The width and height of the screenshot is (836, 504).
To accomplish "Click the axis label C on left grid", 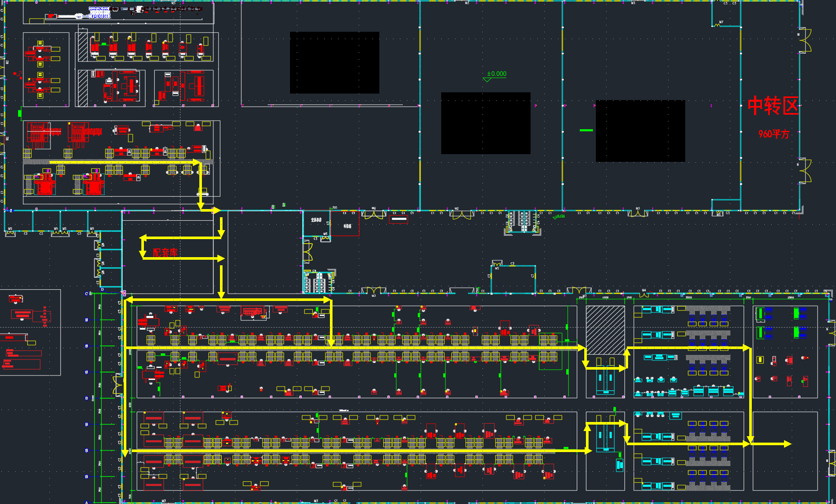I will click(x=87, y=294).
